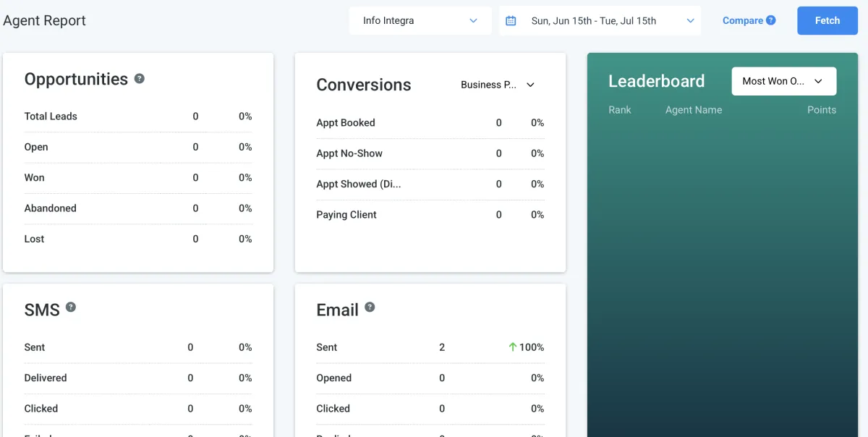Click the Compare link
The height and width of the screenshot is (437, 868).
(743, 20)
